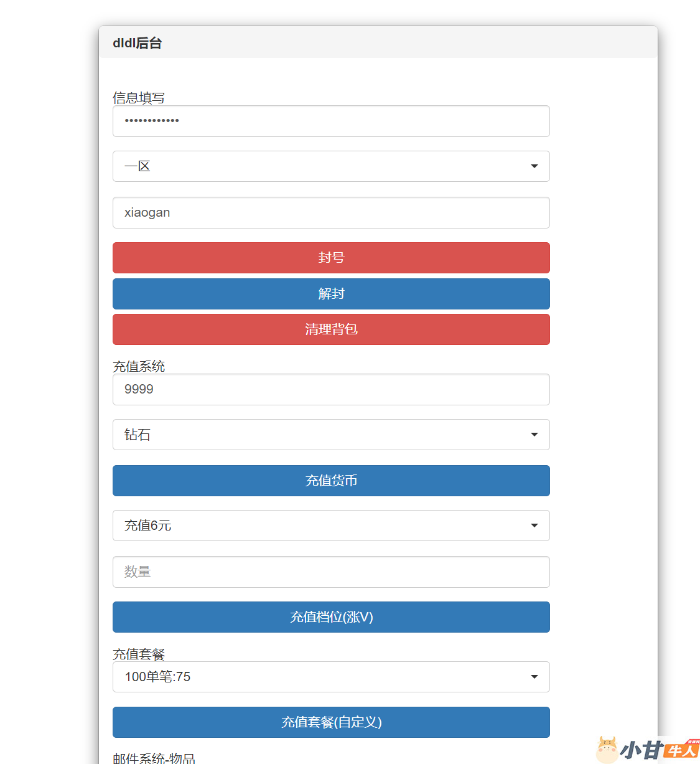Viewport: 700px width, 764px height.
Task: Click the 小甘牛人 watermark logo
Action: click(647, 749)
